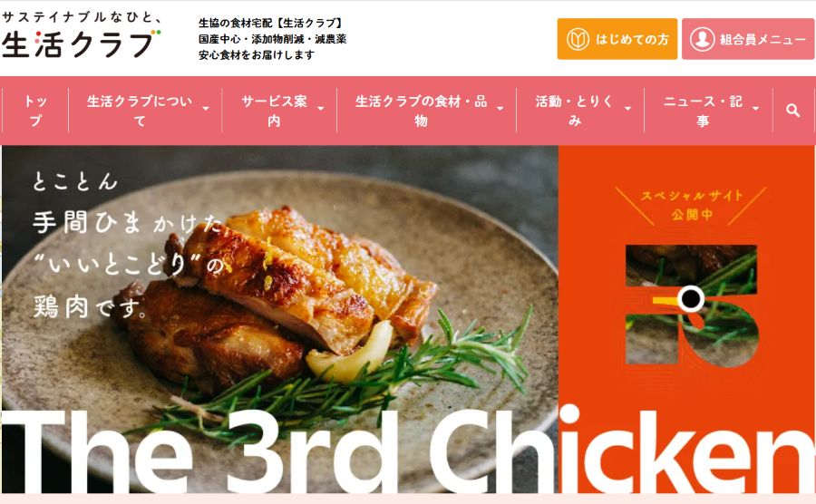
Task: Click the スペシャルサイト公開中 text
Action: 692,204
